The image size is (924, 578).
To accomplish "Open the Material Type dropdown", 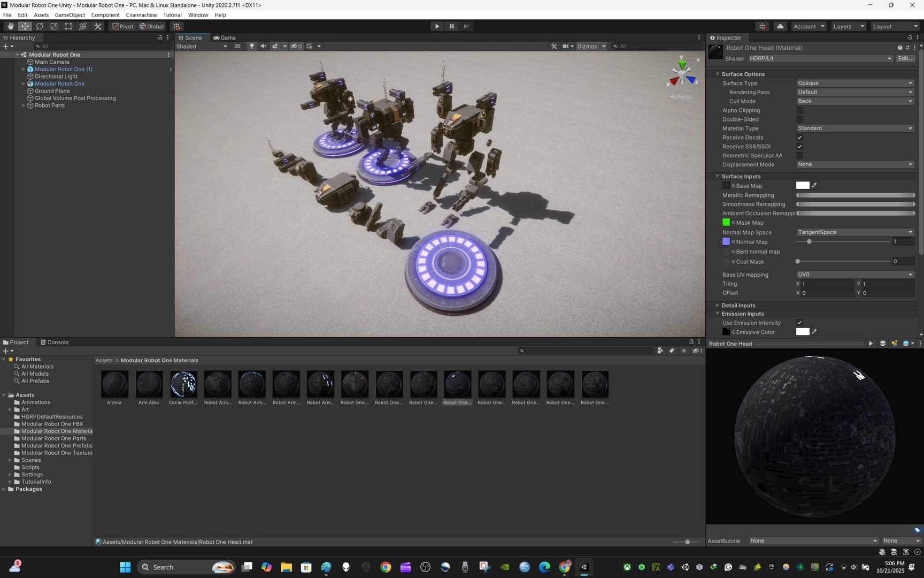I will click(x=855, y=128).
